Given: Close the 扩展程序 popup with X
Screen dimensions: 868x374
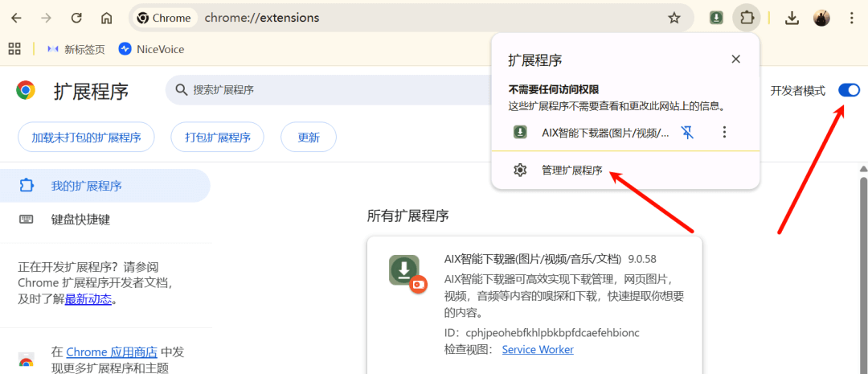Looking at the screenshot, I should tap(735, 60).
